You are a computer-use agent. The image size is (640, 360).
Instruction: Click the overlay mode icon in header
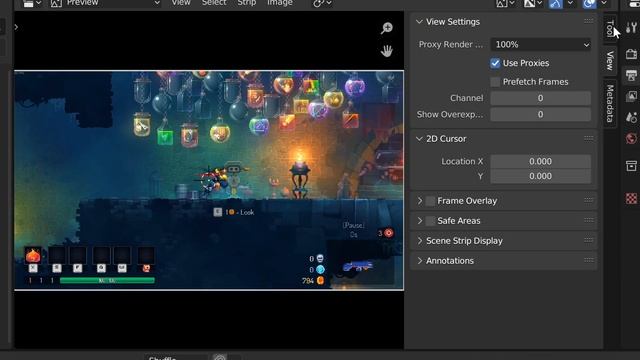tap(533, 3)
